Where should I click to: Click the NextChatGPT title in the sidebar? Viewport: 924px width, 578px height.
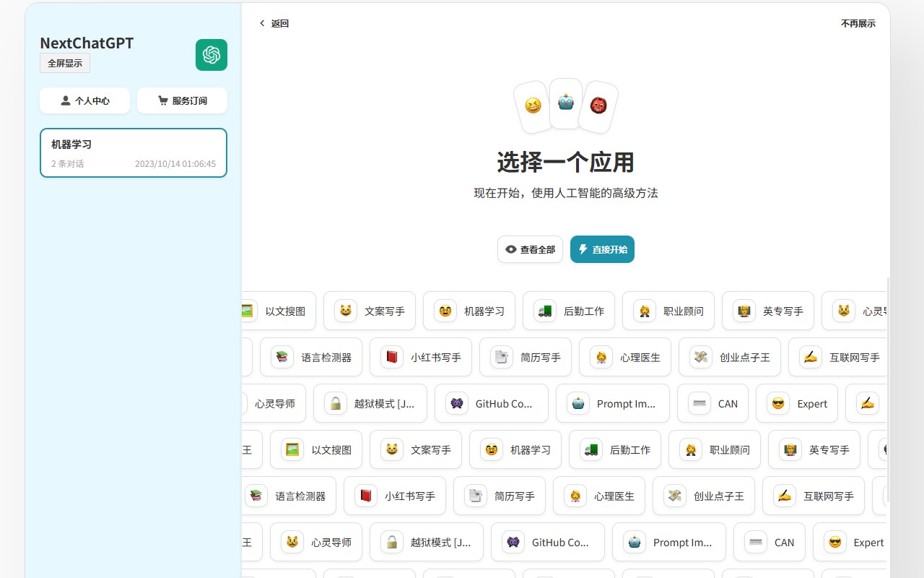tap(87, 43)
